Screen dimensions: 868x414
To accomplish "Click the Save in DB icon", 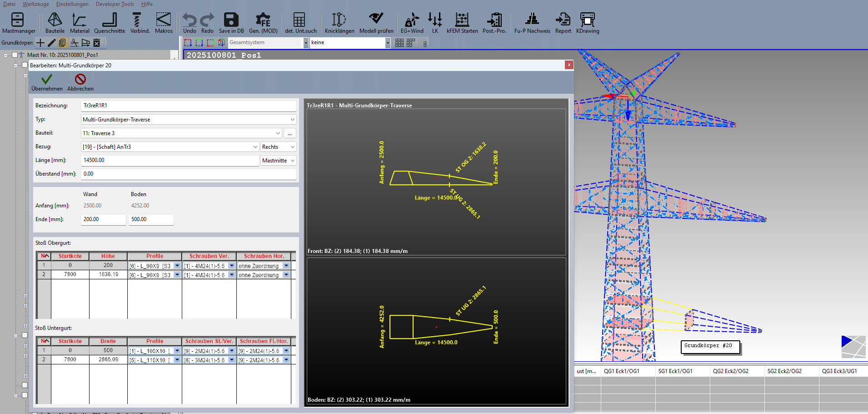I will pyautogui.click(x=231, y=23).
